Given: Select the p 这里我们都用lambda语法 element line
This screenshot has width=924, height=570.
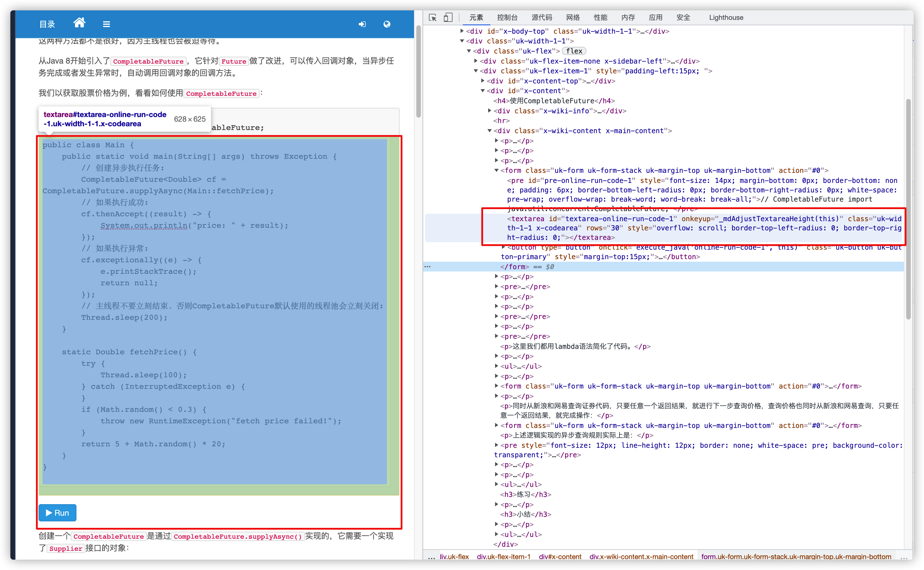Looking at the screenshot, I should pos(575,346).
